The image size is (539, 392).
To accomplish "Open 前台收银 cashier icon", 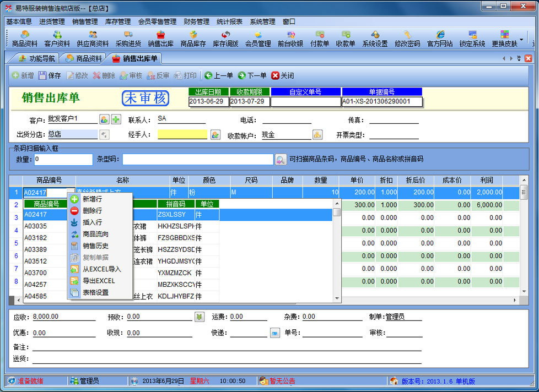I will 290,39.
